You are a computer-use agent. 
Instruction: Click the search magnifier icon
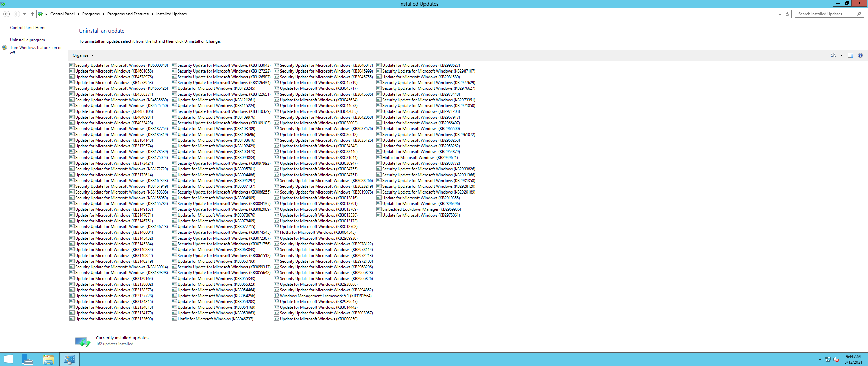859,14
